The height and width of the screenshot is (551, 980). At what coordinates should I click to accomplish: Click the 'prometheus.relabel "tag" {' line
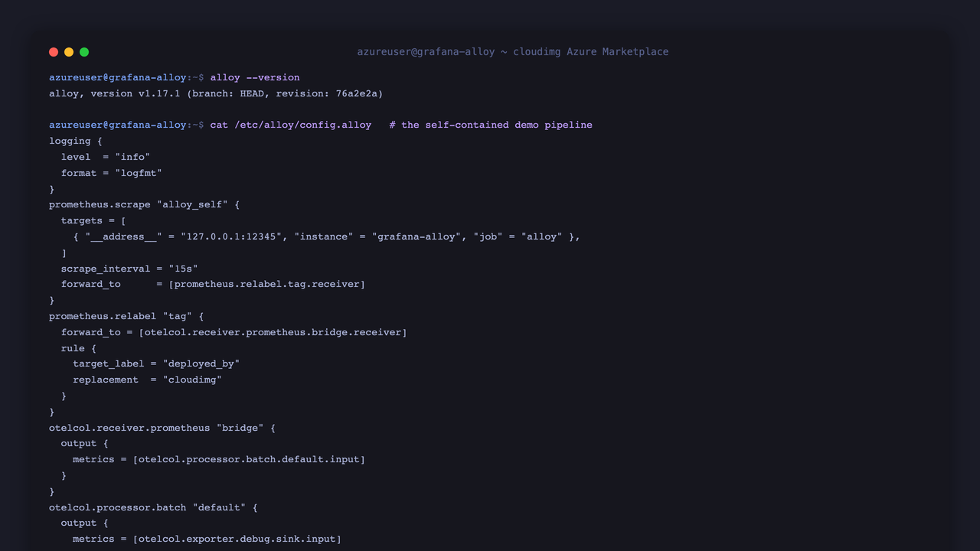coord(126,316)
